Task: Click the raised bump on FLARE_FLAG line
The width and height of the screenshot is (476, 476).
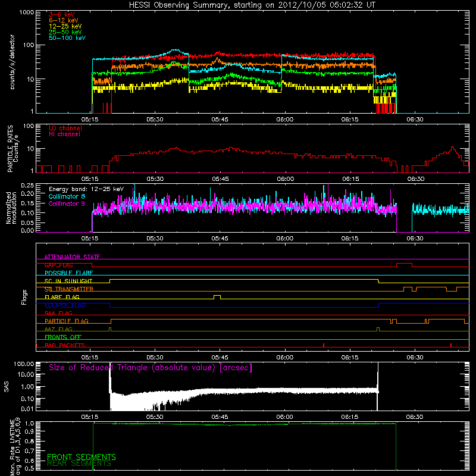Action: click(x=217, y=297)
